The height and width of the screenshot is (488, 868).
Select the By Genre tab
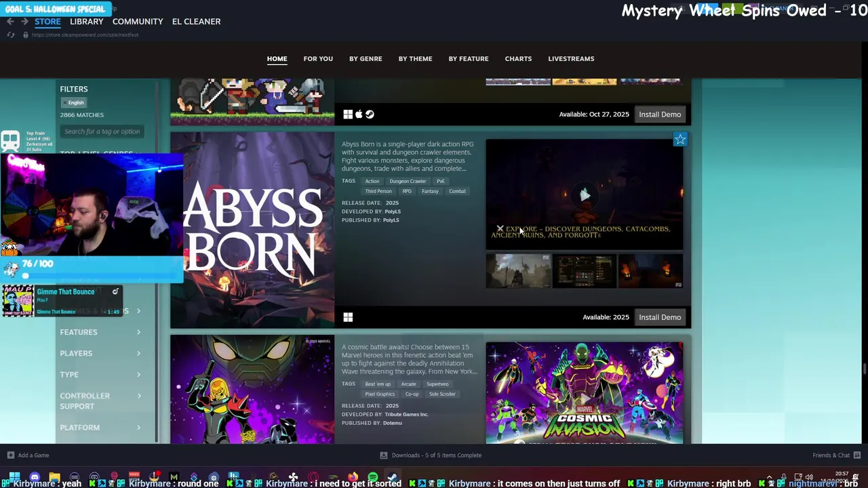(x=366, y=59)
